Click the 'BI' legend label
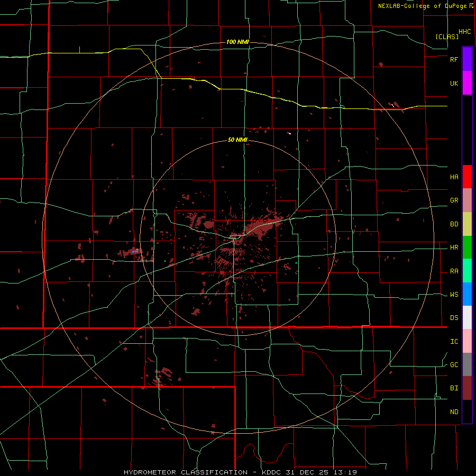Image resolution: width=476 pixels, height=476 pixels. (454, 388)
